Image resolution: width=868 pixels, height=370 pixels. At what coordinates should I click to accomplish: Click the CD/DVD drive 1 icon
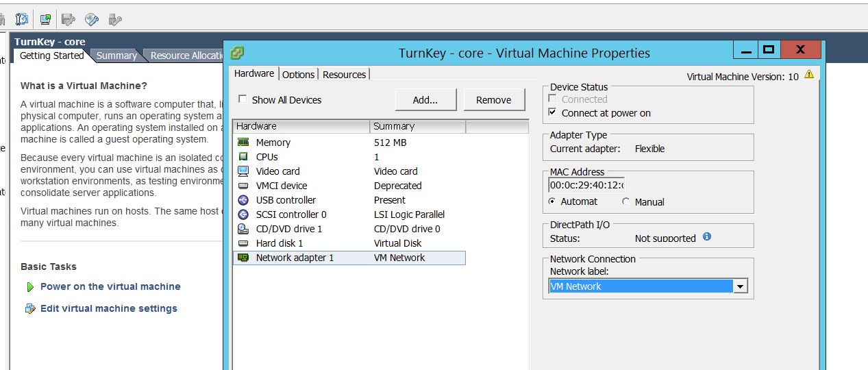point(243,229)
